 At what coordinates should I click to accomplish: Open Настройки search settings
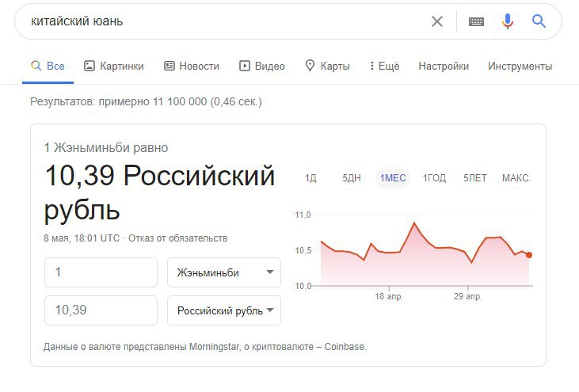pos(444,66)
